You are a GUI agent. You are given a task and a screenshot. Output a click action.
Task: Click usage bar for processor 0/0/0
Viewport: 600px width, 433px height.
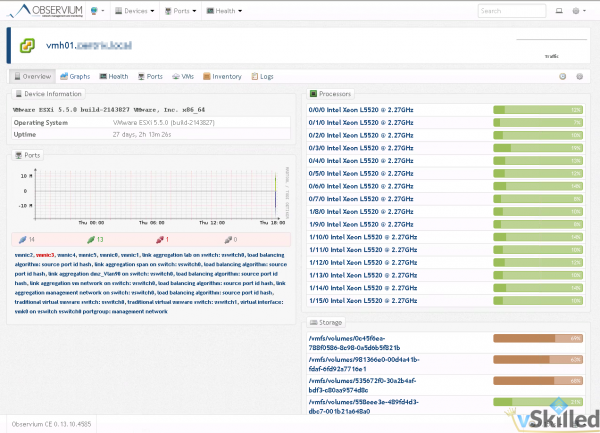point(538,110)
